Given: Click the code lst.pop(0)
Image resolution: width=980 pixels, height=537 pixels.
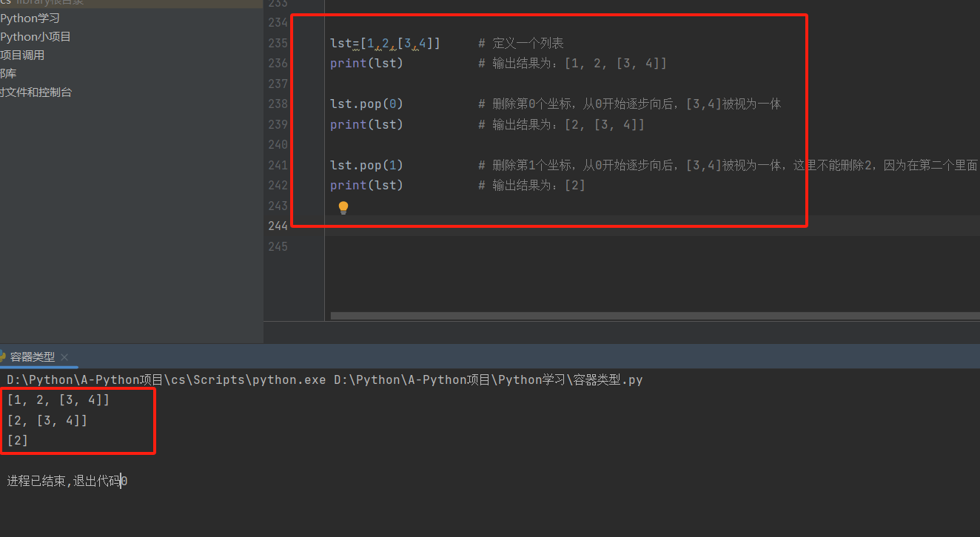Looking at the screenshot, I should tap(366, 104).
